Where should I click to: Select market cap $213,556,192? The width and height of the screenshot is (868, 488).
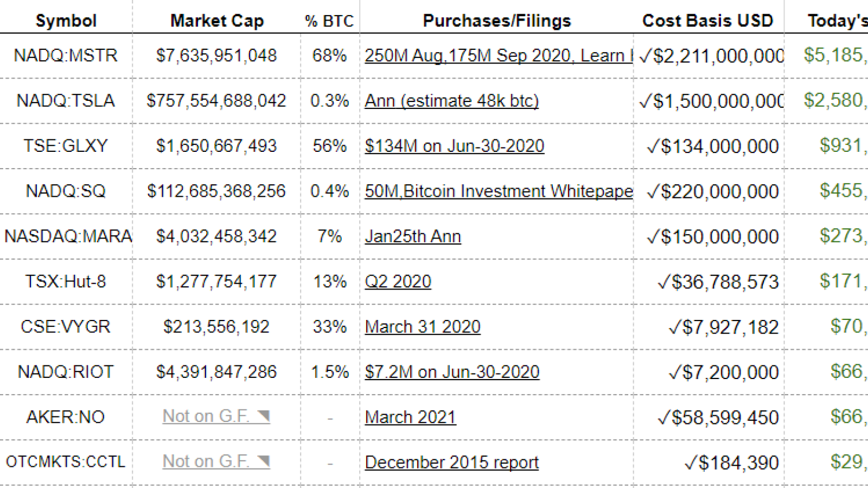pos(216,326)
